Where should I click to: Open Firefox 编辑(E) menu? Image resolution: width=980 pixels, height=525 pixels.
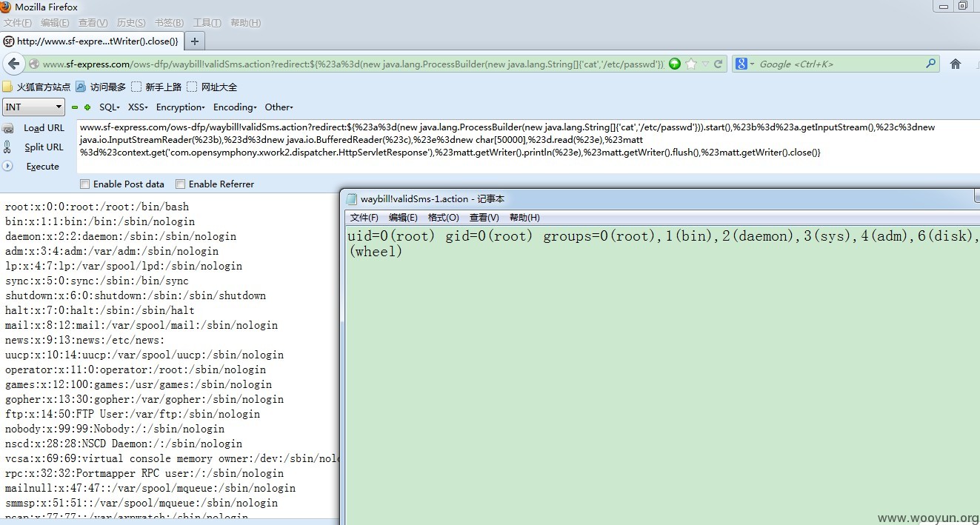56,23
